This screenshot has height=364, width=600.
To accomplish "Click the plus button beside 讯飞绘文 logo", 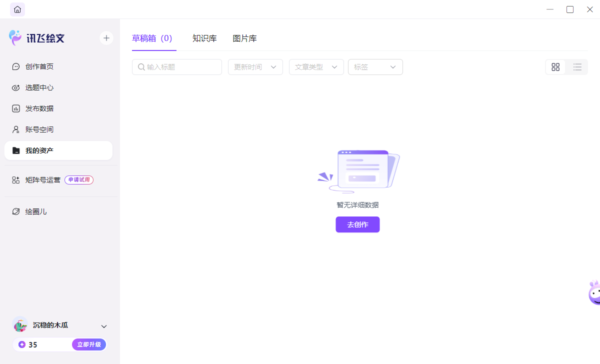I will 106,38.
